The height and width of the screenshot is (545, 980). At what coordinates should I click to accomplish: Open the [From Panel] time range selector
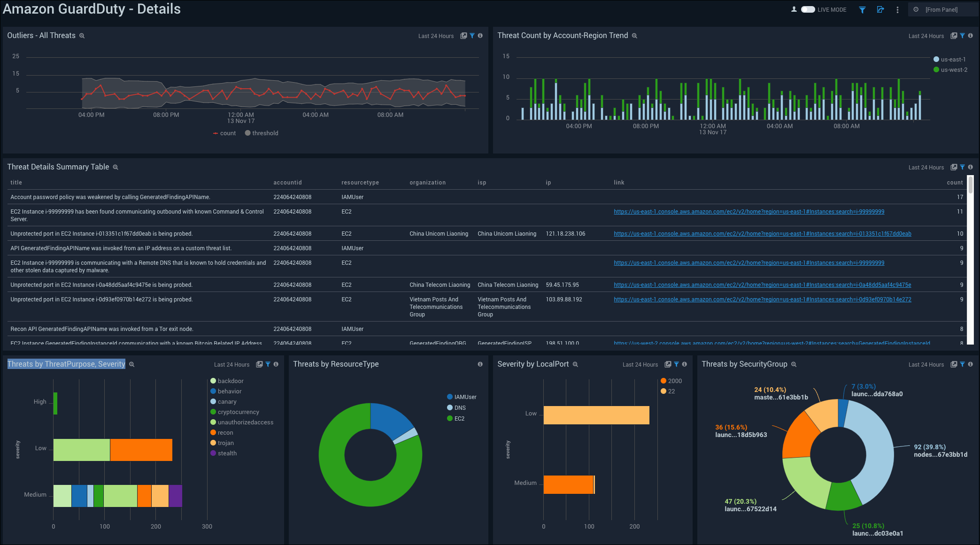[x=942, y=9]
